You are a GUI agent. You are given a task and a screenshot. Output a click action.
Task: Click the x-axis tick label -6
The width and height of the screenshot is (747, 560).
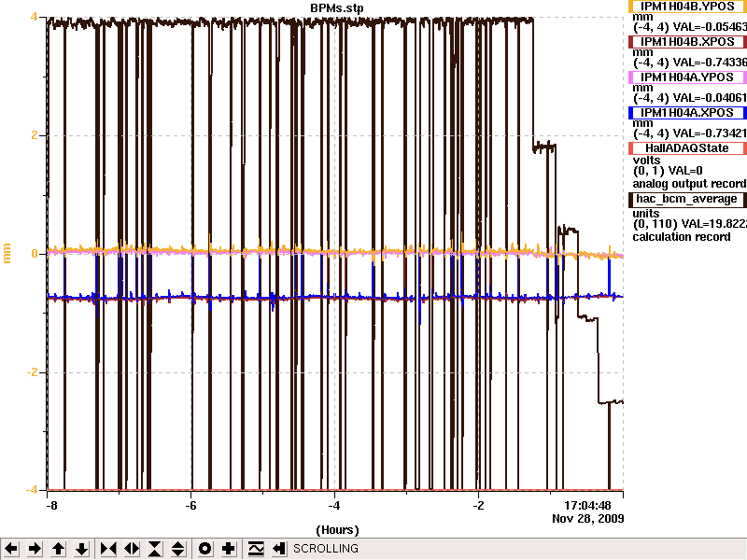(190, 506)
